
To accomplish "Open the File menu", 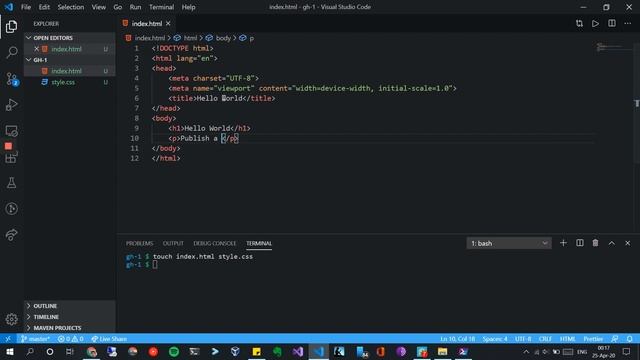I will 26,7.
